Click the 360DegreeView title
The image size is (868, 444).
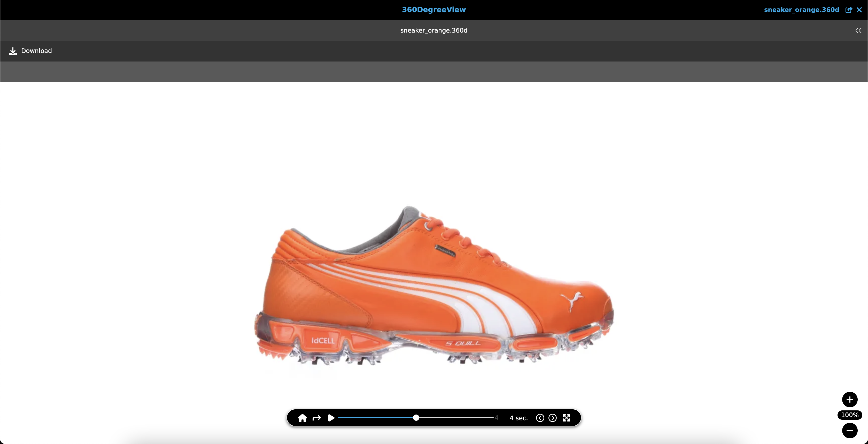pyautogui.click(x=434, y=10)
